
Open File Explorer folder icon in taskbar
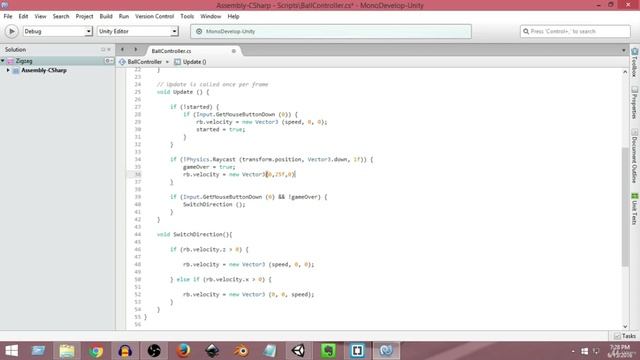coord(67,351)
